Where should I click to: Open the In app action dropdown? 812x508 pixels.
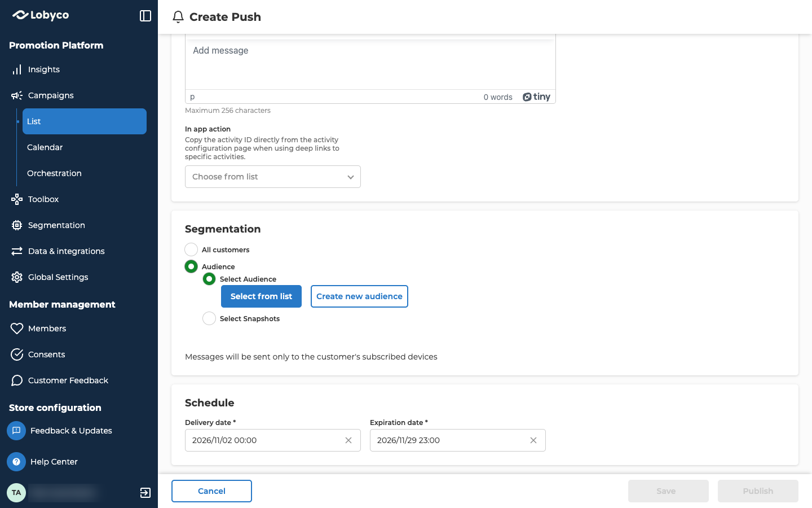coord(273,177)
